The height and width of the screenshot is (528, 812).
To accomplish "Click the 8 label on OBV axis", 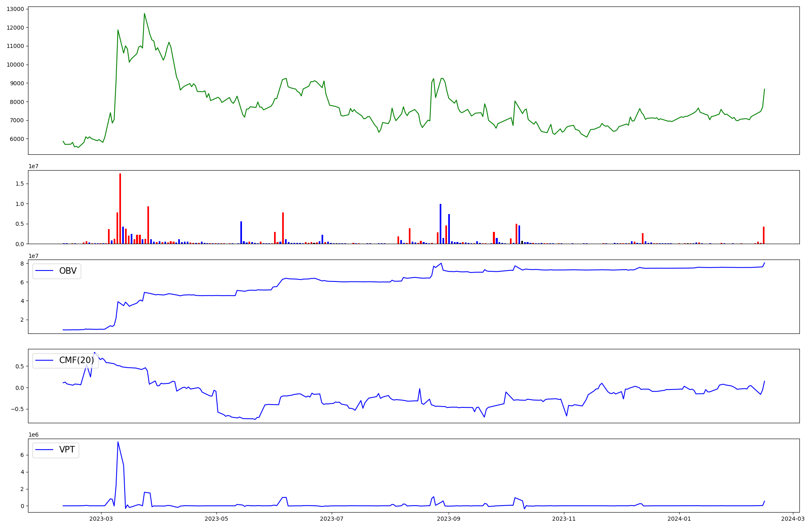I will tap(22, 264).
